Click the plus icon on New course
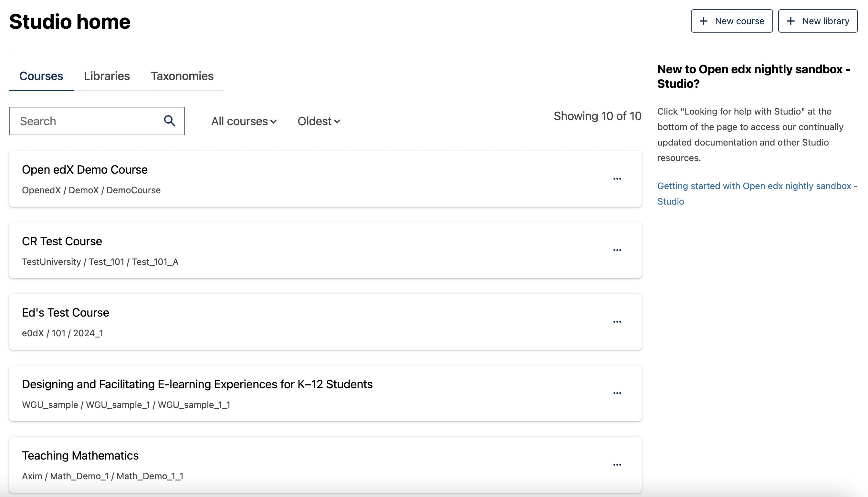The height and width of the screenshot is (497, 868). (703, 21)
